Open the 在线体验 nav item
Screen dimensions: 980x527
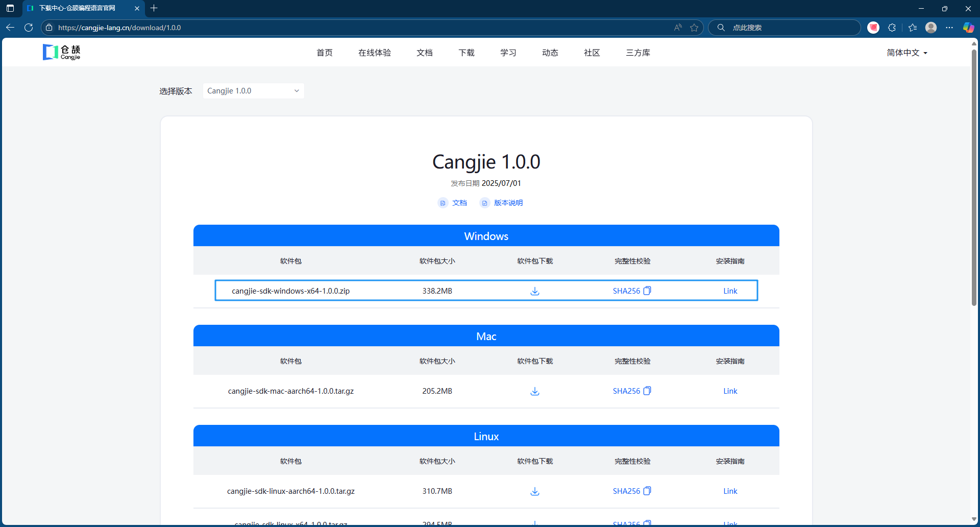(x=375, y=53)
